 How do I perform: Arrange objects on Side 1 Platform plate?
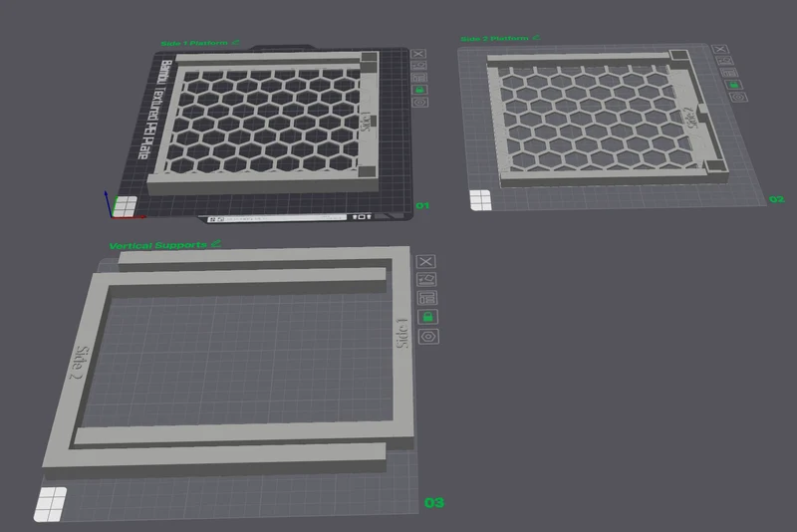pos(418,78)
